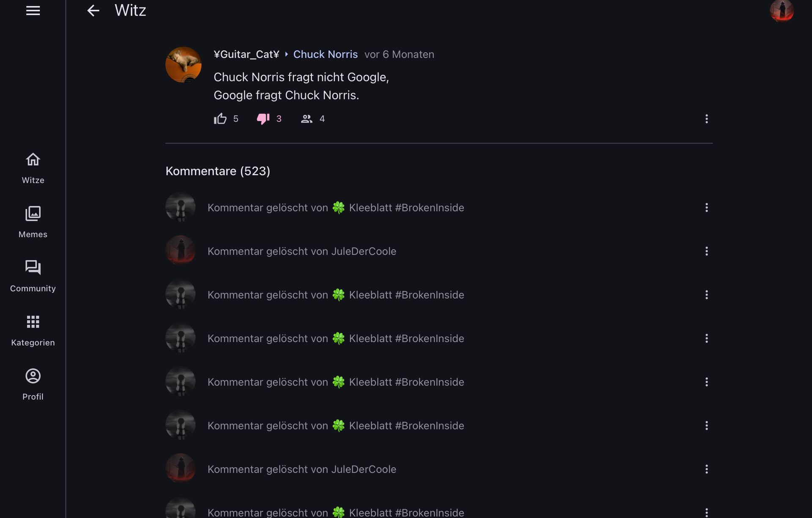Go back with the arrow icon
This screenshot has width=812, height=518.
[93, 11]
